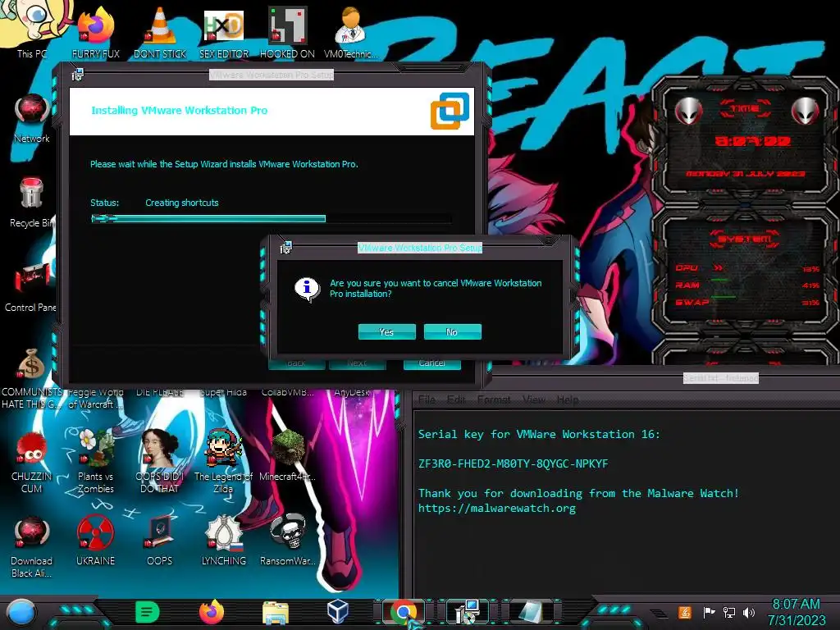This screenshot has width=840, height=630.
Task: Open the network tray icon
Action: (x=729, y=612)
